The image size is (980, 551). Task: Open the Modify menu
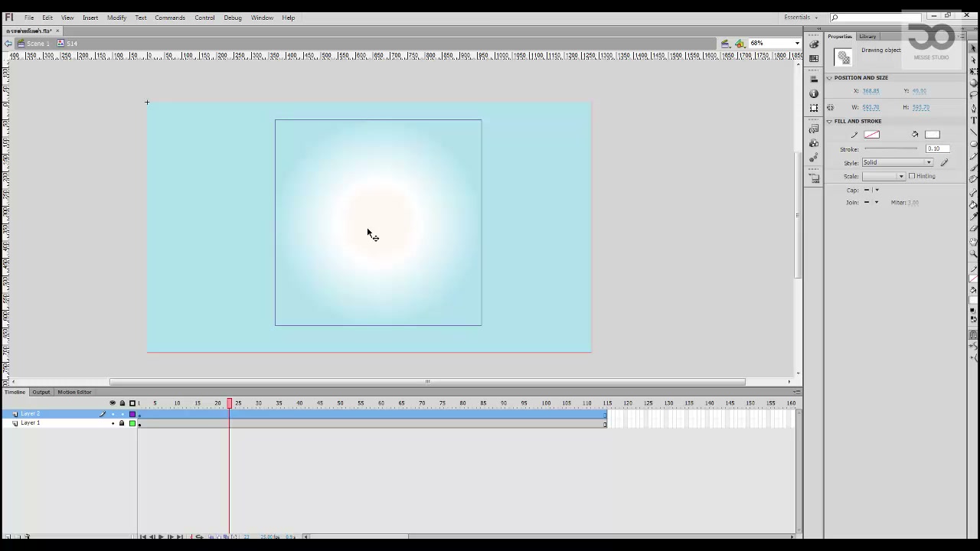pos(116,18)
